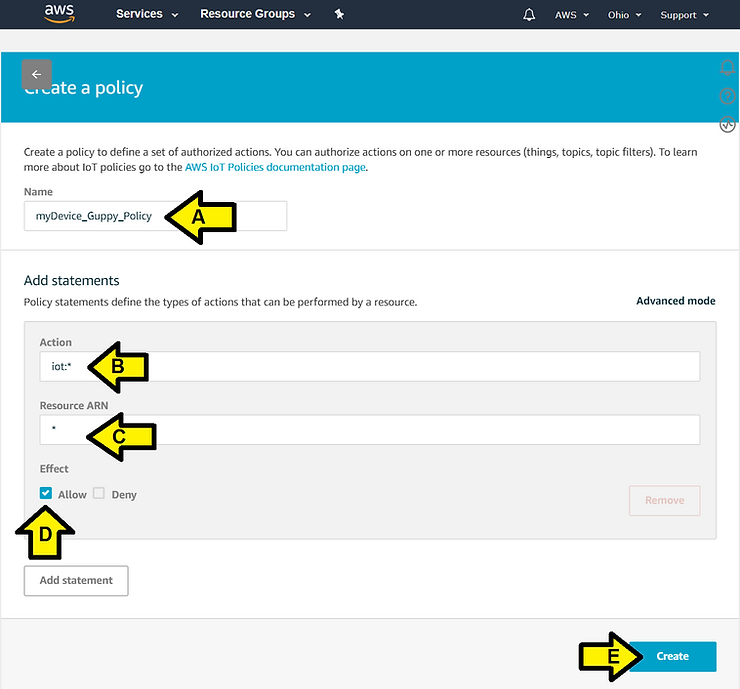
Task: Click the policy Name input field
Action: [155, 216]
